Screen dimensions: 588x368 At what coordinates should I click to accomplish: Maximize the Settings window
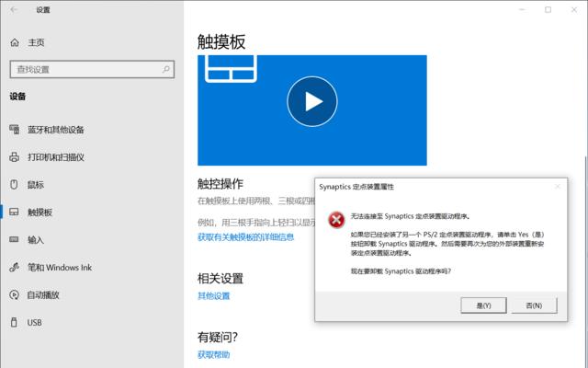coord(548,10)
